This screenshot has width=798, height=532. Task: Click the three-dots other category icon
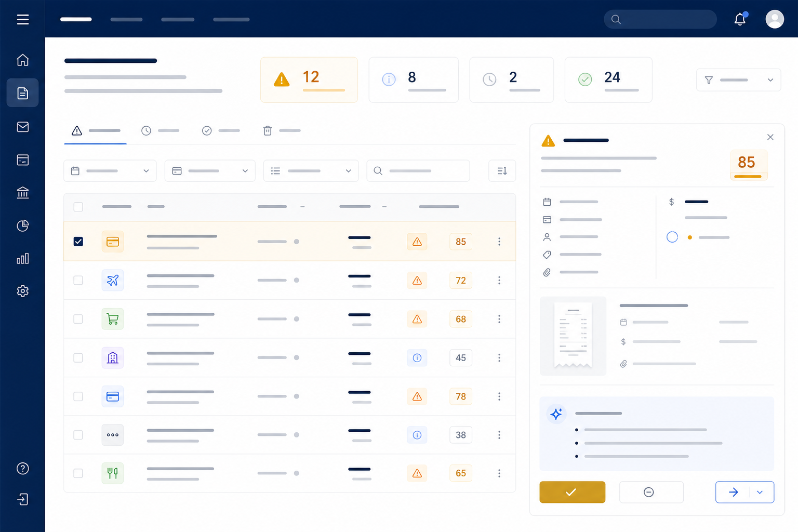[113, 435]
